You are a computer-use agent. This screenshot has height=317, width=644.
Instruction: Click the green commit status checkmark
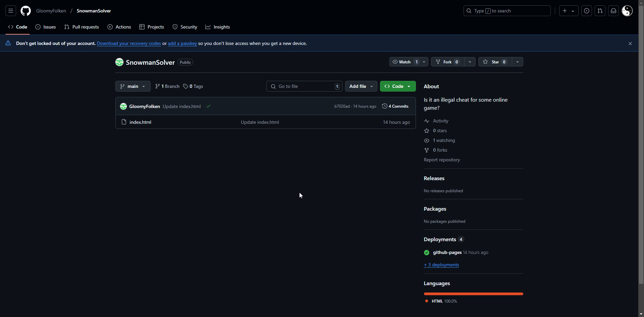pos(208,106)
